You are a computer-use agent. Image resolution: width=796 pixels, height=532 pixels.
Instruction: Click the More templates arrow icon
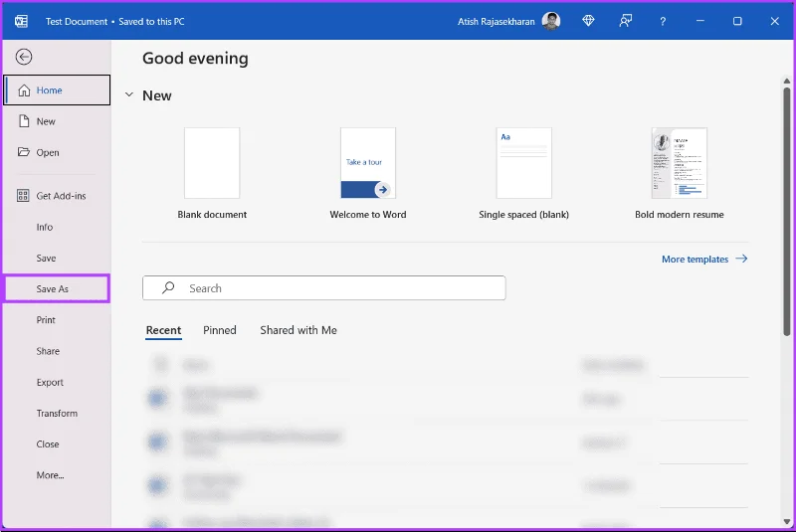741,259
